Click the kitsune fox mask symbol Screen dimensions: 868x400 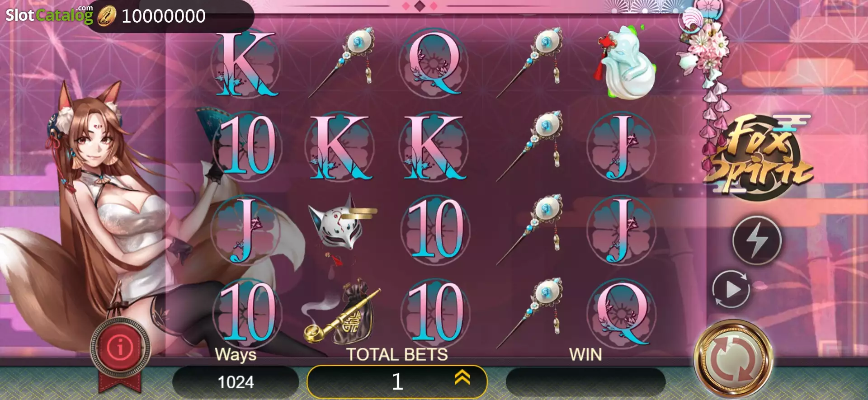[x=342, y=224]
